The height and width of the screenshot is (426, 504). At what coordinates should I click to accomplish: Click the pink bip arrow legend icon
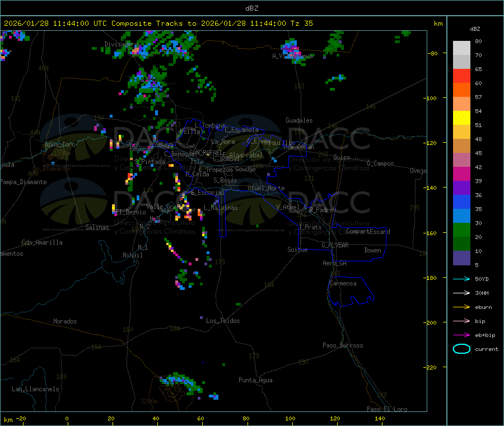461,321
